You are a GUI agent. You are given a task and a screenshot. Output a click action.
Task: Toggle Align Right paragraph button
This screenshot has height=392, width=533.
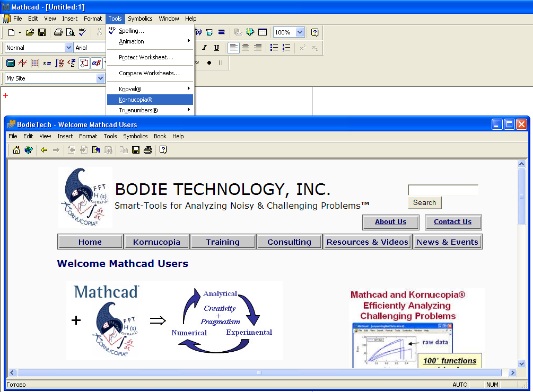point(258,48)
